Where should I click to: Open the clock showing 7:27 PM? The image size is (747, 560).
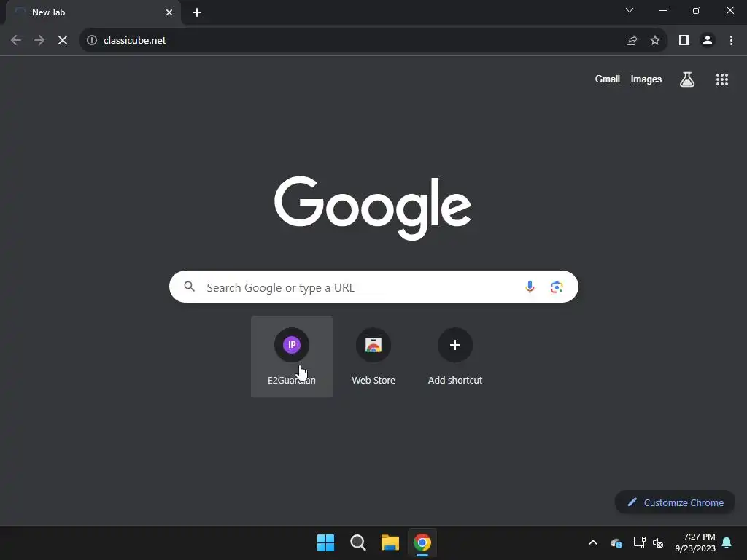coord(695,542)
